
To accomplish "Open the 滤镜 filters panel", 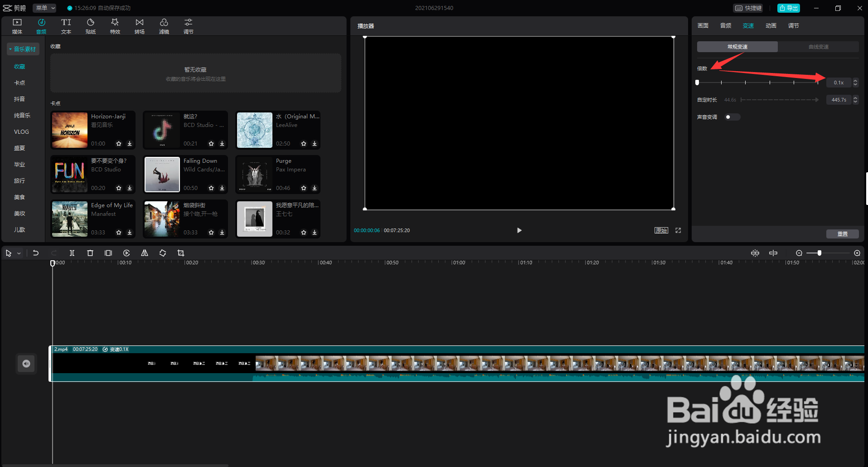I will (x=164, y=26).
